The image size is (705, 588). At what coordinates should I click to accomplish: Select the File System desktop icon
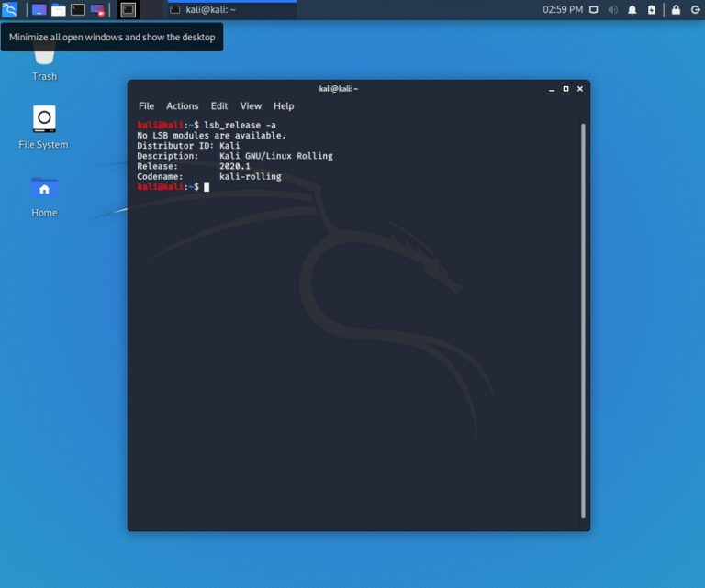(x=44, y=128)
